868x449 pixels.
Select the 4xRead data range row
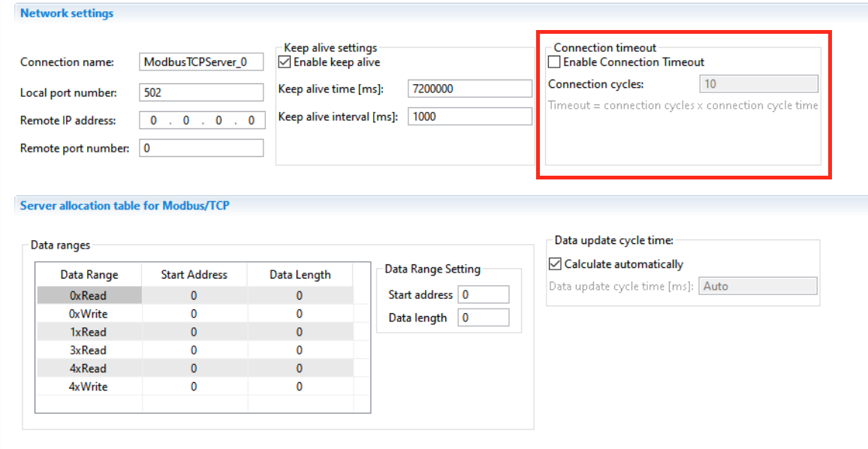195,369
